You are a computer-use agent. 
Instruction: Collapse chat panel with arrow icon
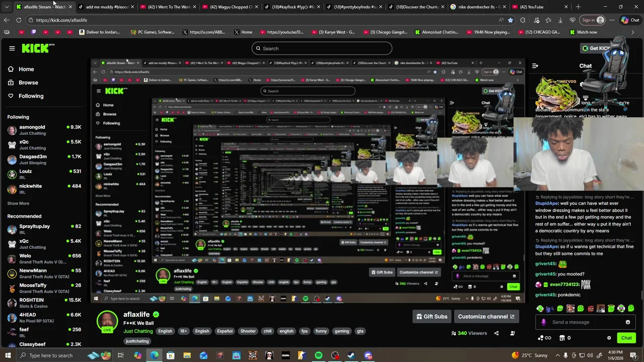pos(535,66)
